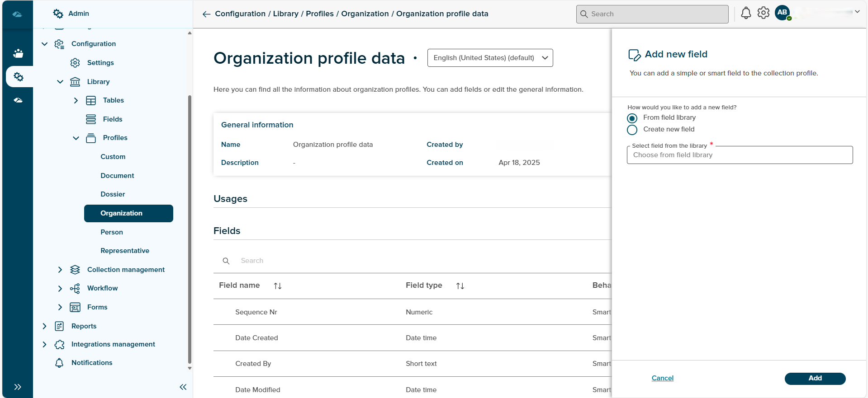Open the English (United States) language dropdown
Viewport: 868px width, 398px height.
[x=490, y=58]
